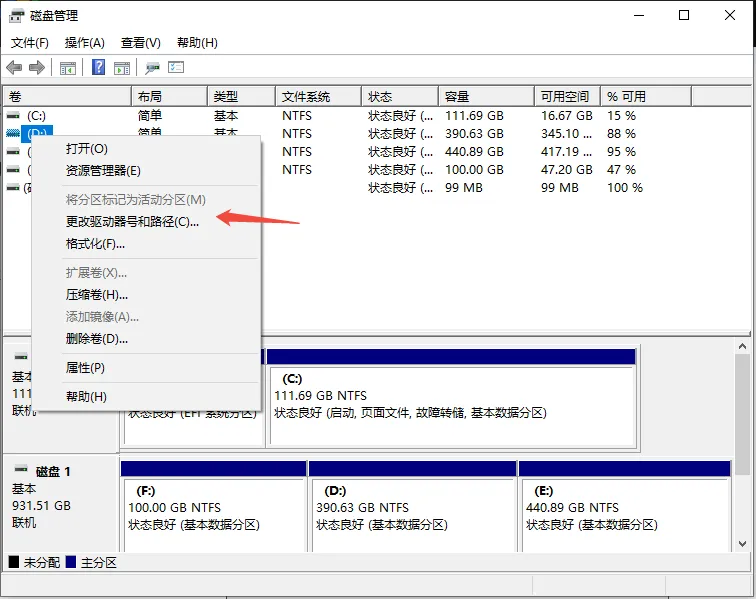Select the (E:) 440.89 GB NTFS partition block
Viewport: 756px width, 599px height.
pyautogui.click(x=625, y=506)
